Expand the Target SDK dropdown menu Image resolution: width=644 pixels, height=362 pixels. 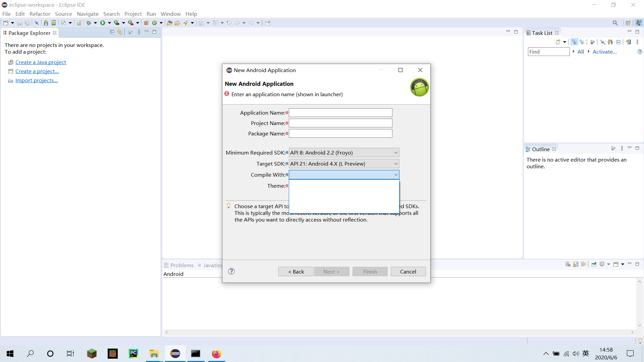point(395,164)
